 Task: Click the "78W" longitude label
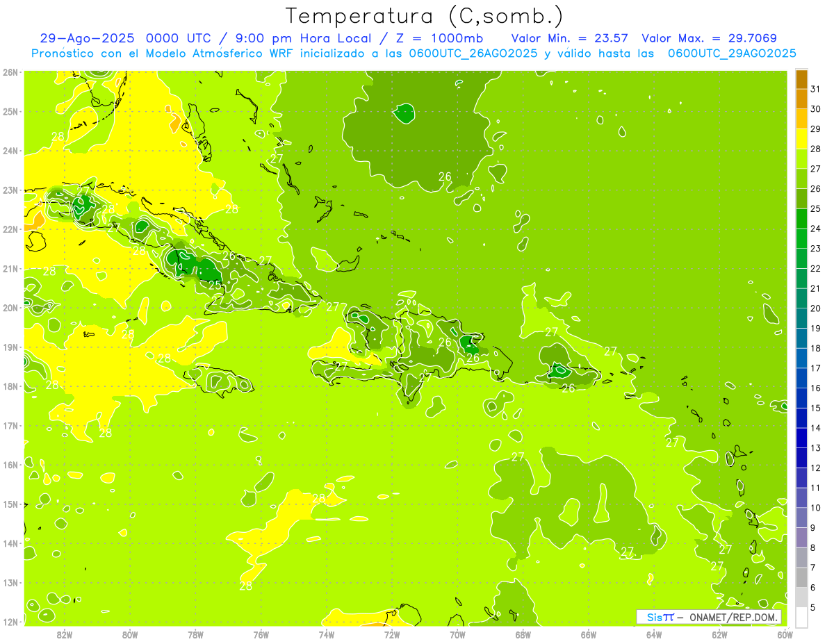pyautogui.click(x=195, y=634)
